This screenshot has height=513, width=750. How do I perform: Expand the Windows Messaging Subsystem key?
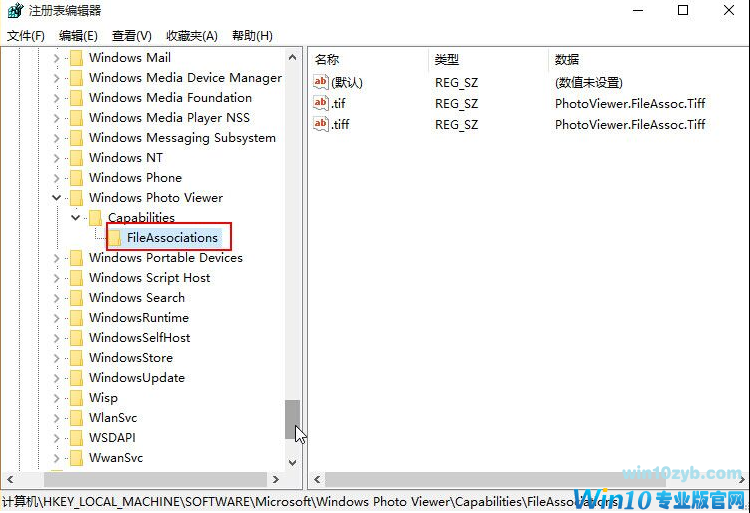56,138
